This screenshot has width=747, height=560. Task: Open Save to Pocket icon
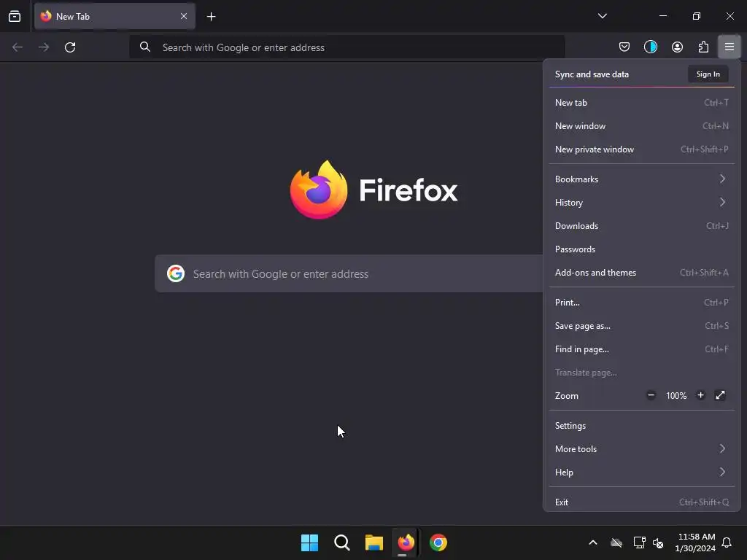tap(624, 47)
